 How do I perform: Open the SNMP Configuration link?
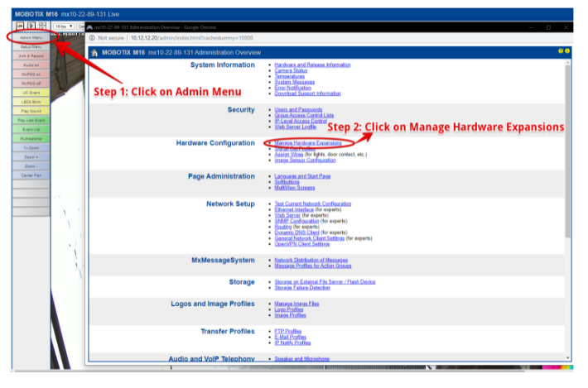click(296, 221)
